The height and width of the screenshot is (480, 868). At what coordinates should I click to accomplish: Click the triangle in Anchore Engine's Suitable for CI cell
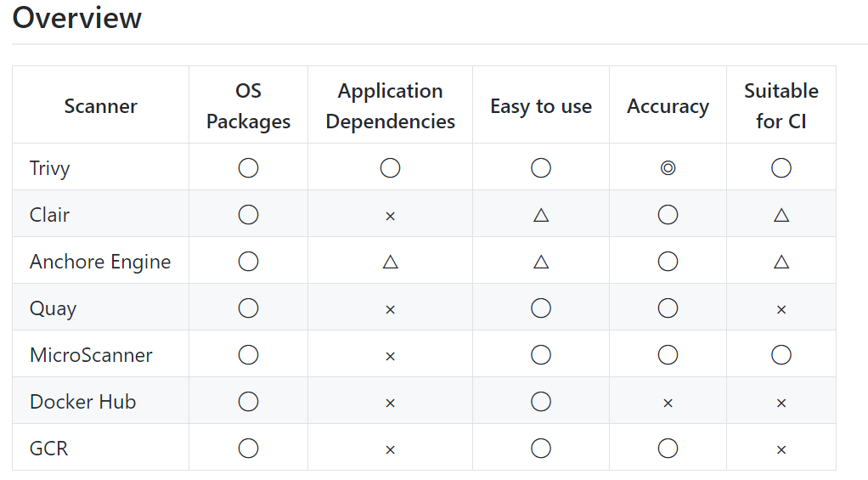[781, 262]
